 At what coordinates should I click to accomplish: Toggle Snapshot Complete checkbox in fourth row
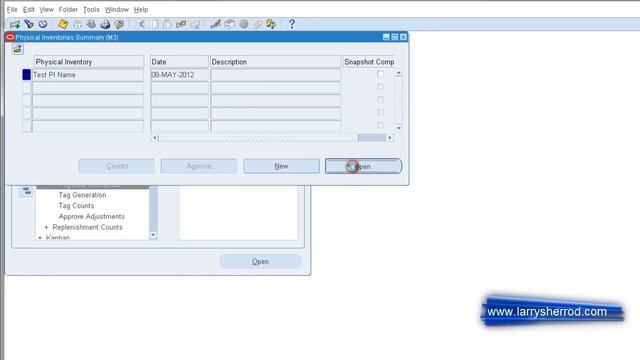(x=380, y=112)
